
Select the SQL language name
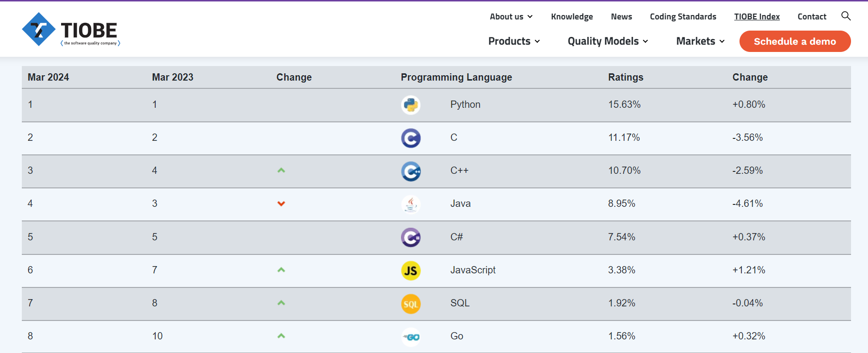460,303
